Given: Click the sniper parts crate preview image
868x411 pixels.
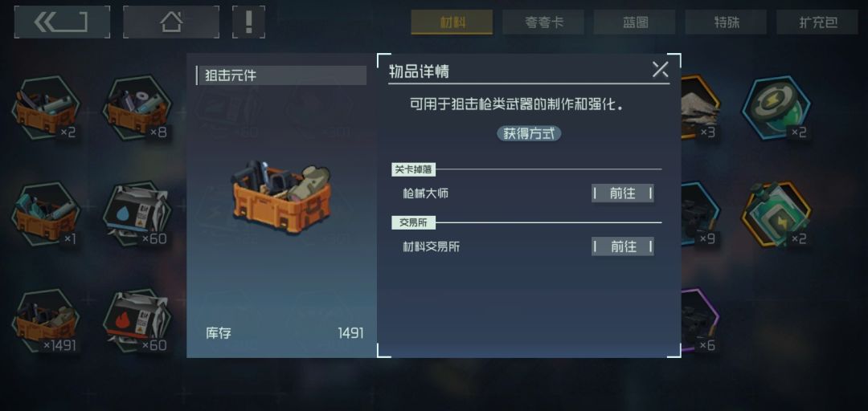Looking at the screenshot, I should 282,197.
